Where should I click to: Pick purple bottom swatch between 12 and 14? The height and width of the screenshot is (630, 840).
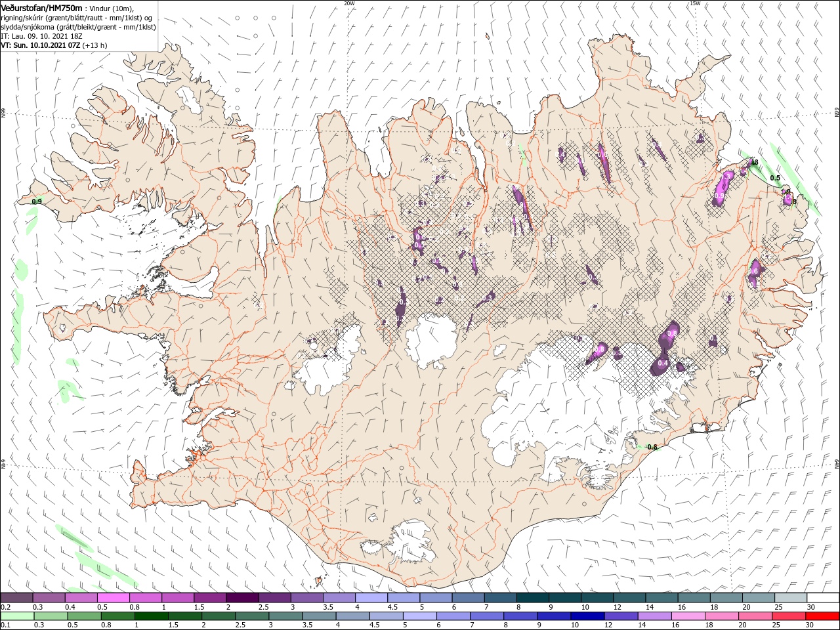click(x=621, y=616)
